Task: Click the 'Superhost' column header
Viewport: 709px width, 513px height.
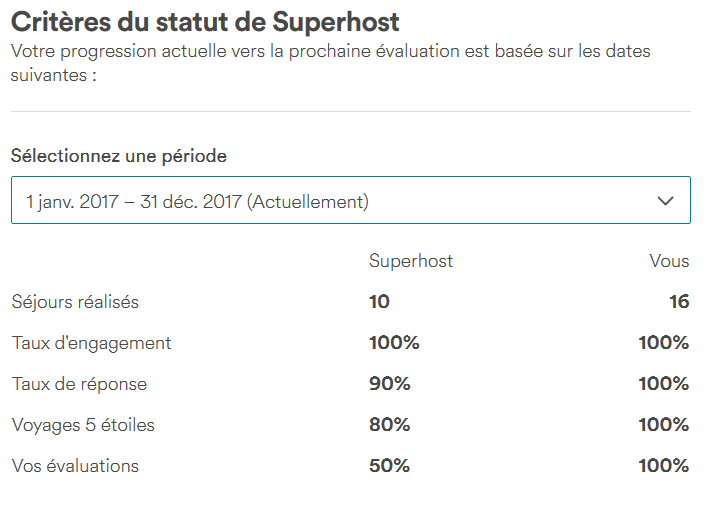Action: [411, 261]
